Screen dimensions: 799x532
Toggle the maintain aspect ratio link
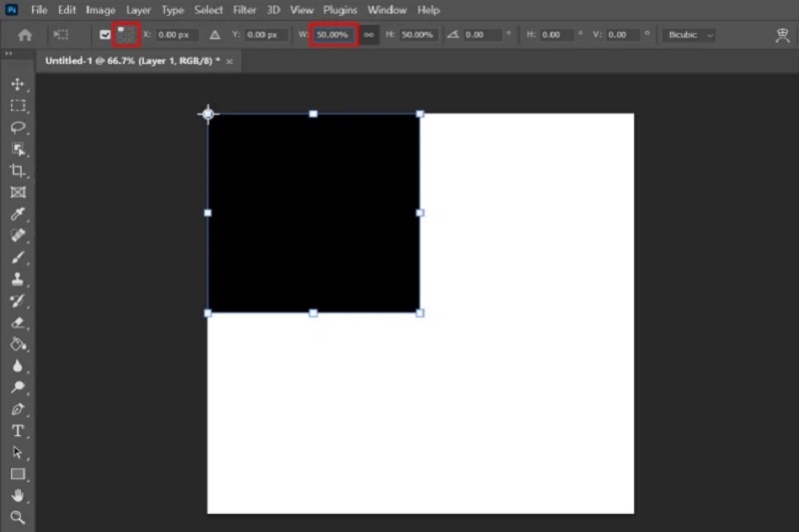point(369,35)
